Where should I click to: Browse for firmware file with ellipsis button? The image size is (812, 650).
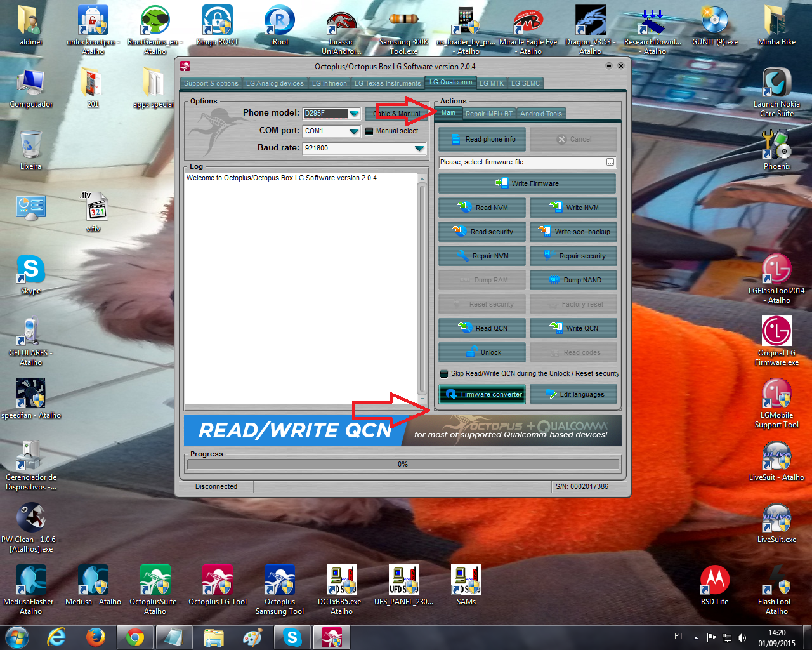pyautogui.click(x=610, y=162)
